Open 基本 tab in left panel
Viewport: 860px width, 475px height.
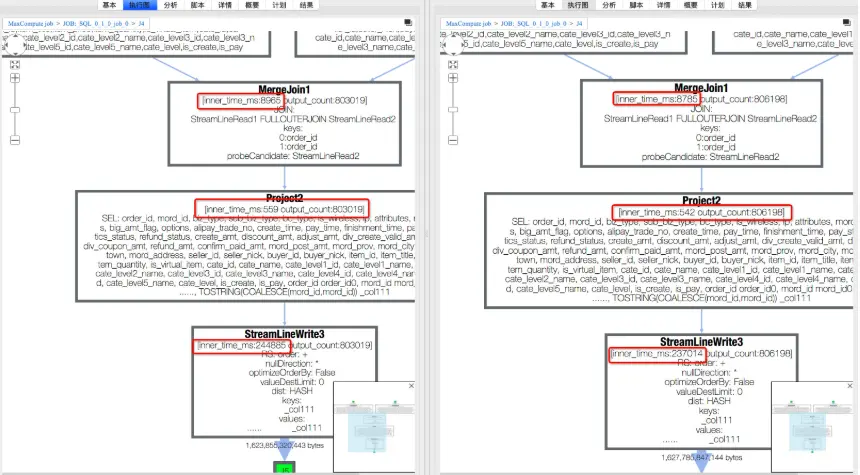(x=109, y=5)
